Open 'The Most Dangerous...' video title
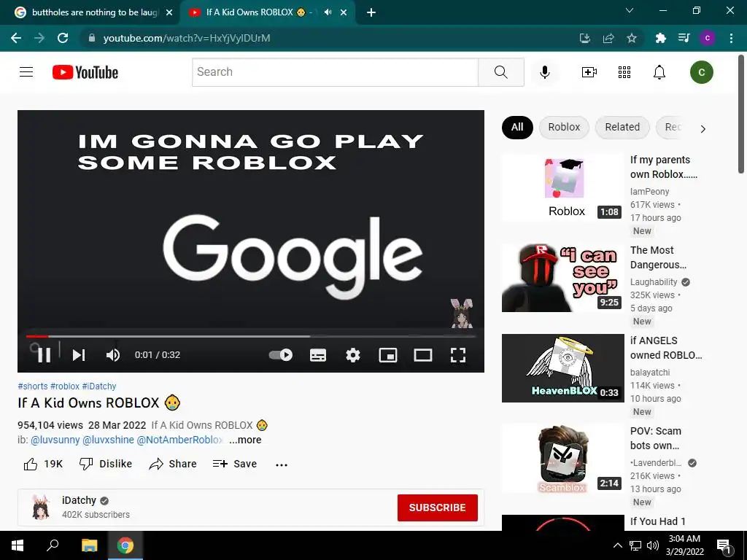747x560 pixels. click(658, 257)
